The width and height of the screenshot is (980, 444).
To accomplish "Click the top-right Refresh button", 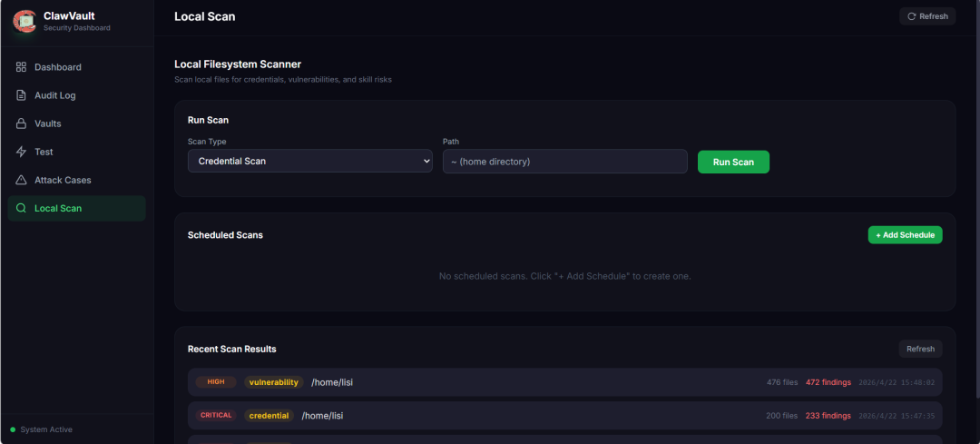I will (927, 16).
